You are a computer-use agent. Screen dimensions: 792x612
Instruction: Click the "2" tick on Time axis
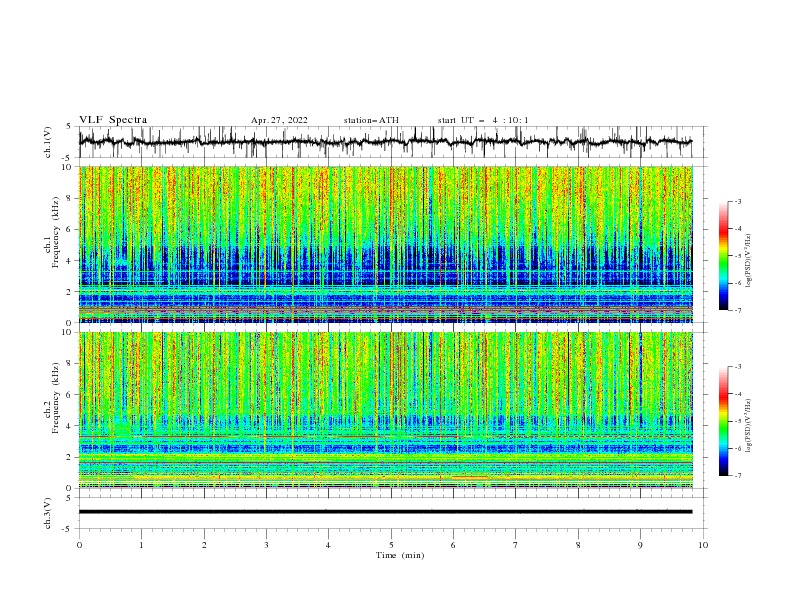tap(204, 545)
